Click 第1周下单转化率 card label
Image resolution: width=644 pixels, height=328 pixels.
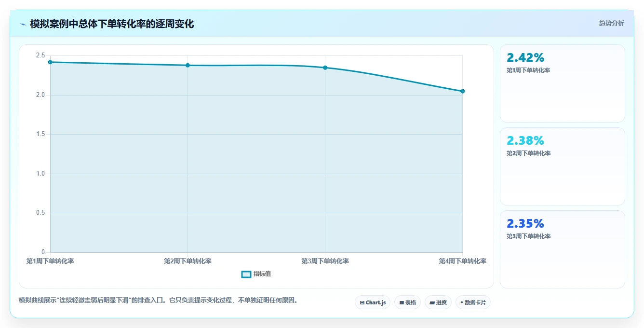coord(528,70)
